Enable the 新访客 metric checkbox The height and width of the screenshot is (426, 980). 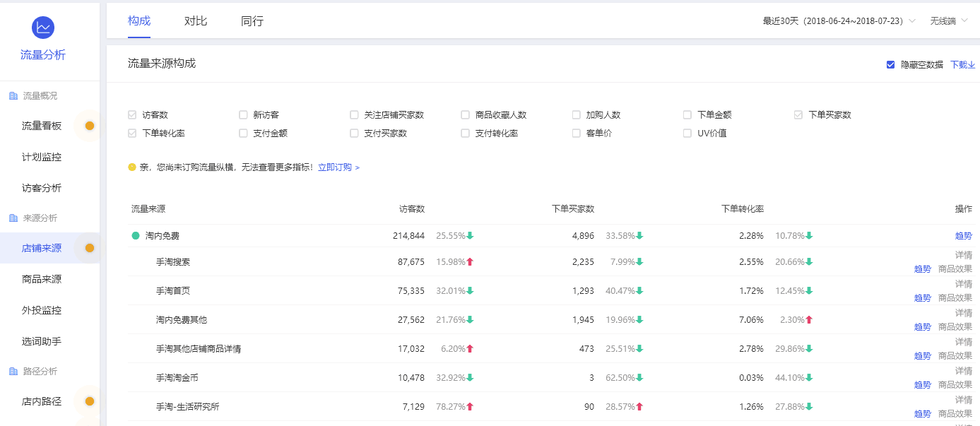click(243, 114)
